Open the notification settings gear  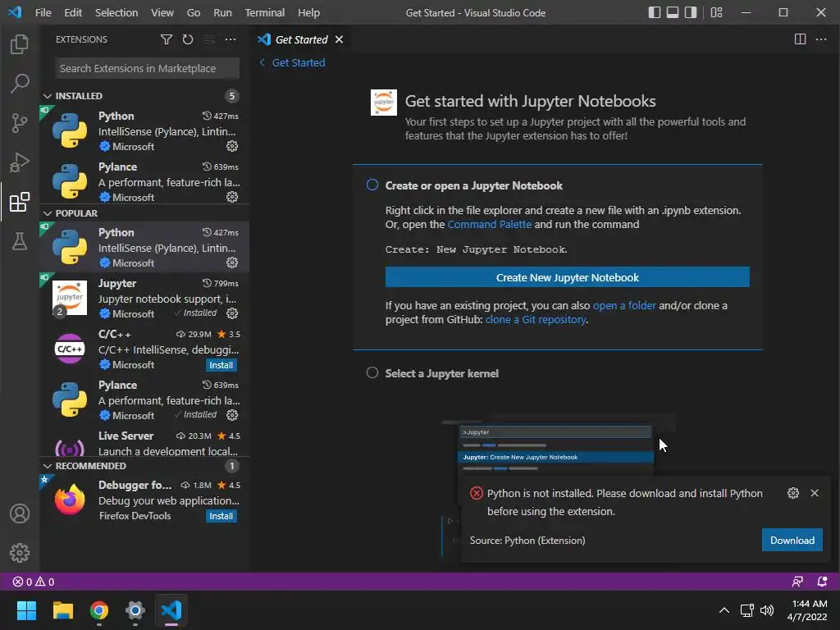click(x=793, y=493)
